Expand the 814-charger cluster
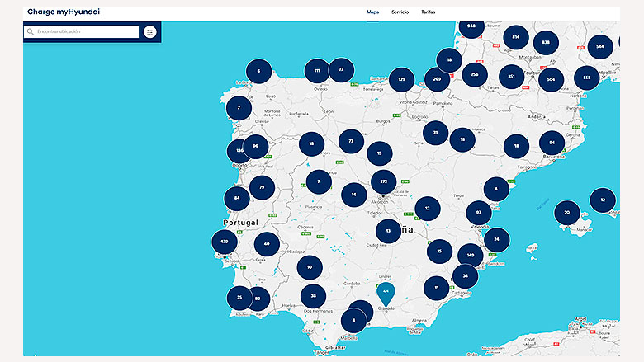644x362 pixels. click(x=516, y=37)
